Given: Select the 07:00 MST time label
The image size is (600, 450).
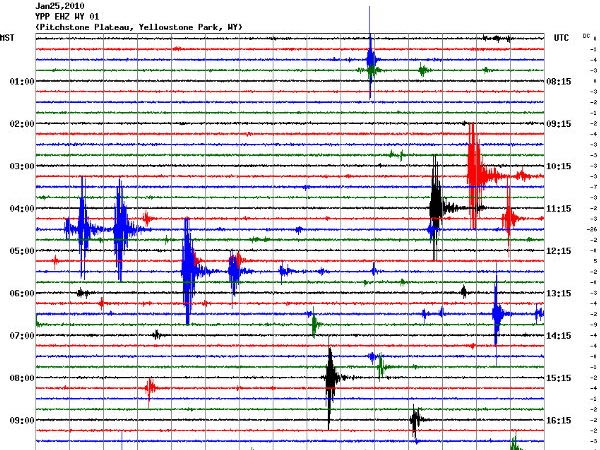Looking at the screenshot, I should point(22,336).
